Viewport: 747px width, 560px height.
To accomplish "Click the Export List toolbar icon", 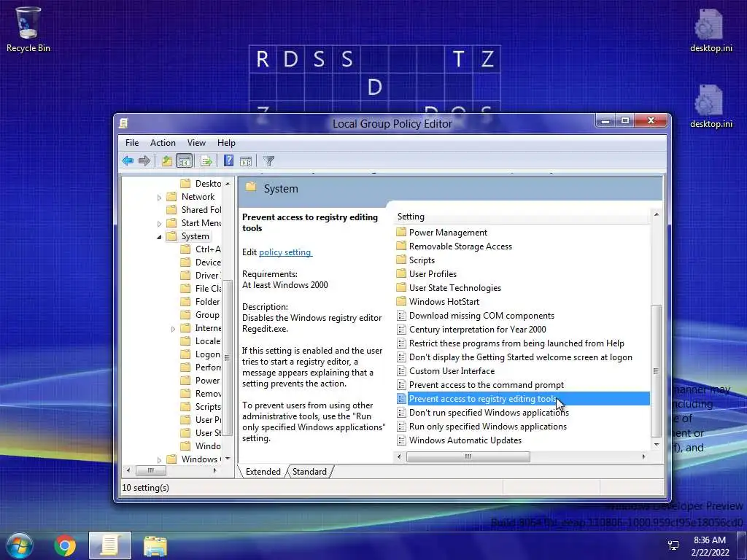I will [206, 161].
